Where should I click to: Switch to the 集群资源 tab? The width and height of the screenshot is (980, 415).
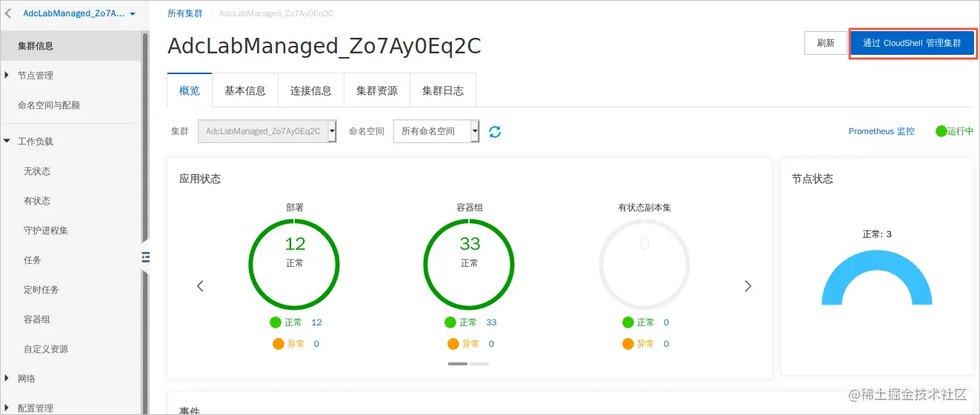point(377,90)
